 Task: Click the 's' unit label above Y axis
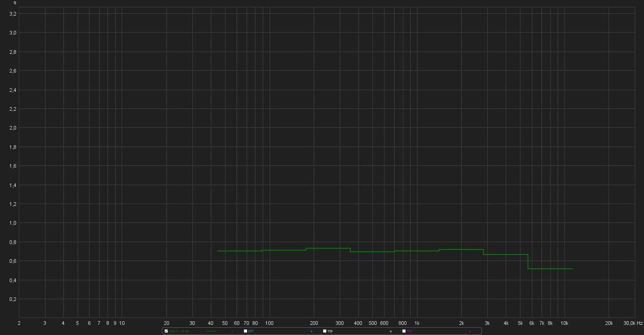(15, 3)
